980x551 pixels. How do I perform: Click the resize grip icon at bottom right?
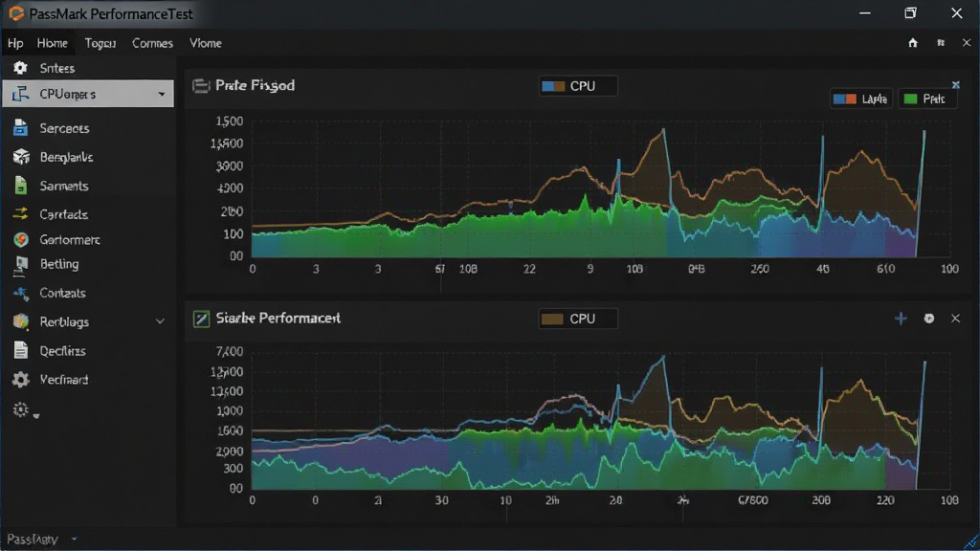coord(971,541)
